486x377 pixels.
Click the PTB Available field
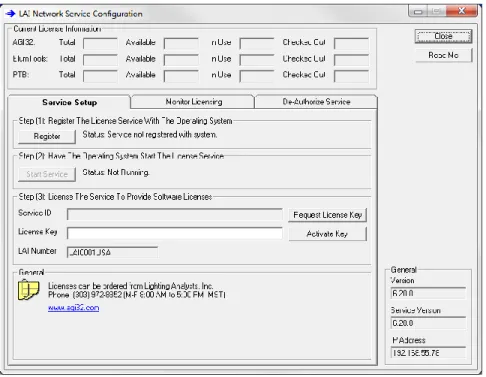[x=181, y=76]
